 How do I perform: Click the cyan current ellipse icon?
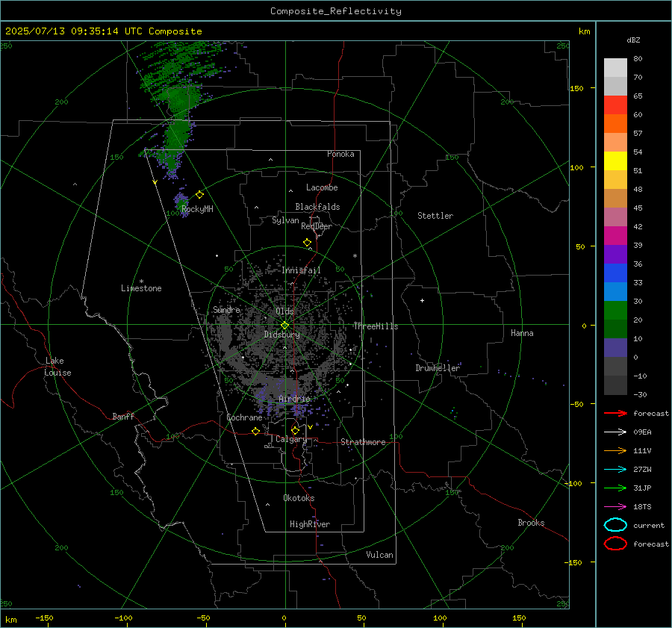615,525
